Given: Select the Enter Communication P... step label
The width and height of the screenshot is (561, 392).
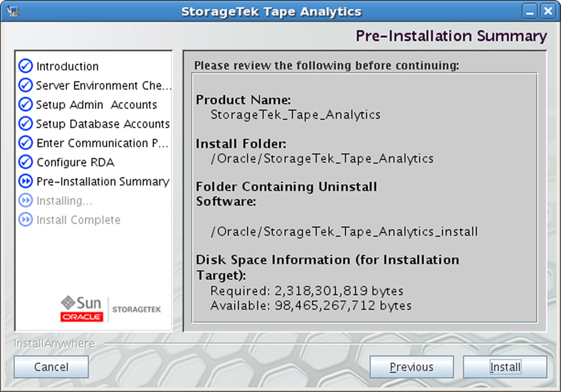Looking at the screenshot, I should pos(102,143).
